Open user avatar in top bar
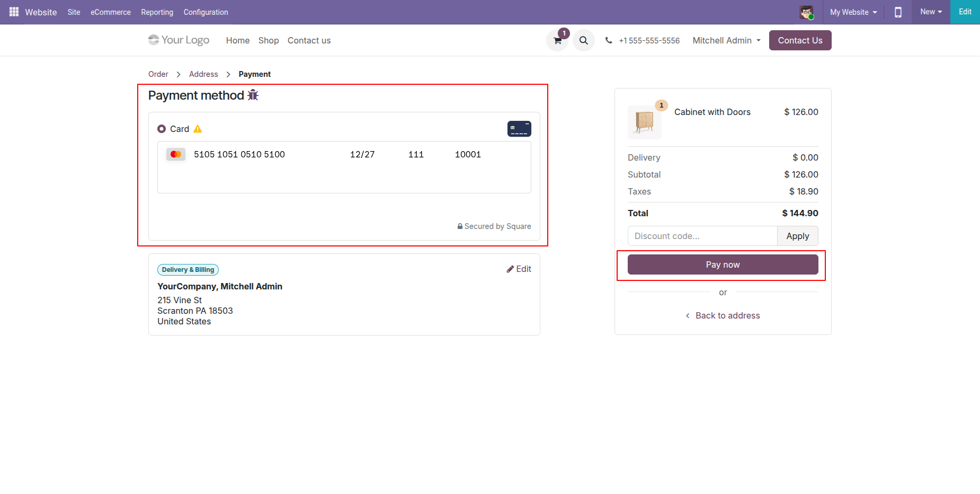This screenshot has width=980, height=494. (x=806, y=12)
